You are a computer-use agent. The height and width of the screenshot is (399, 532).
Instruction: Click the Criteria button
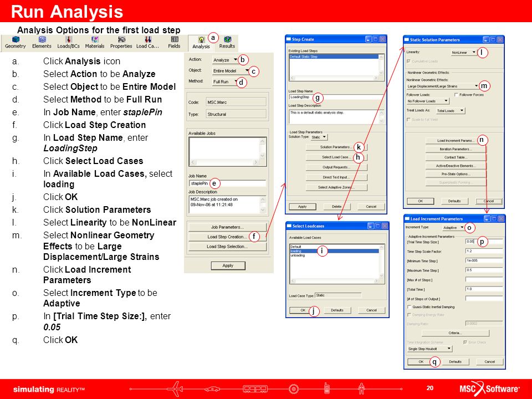pos(455,333)
